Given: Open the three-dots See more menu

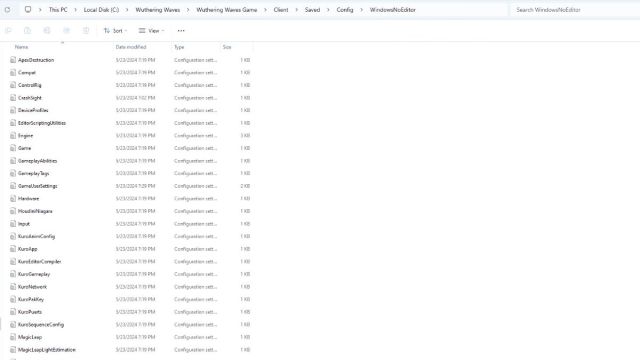Looking at the screenshot, I should pyautogui.click(x=181, y=31).
